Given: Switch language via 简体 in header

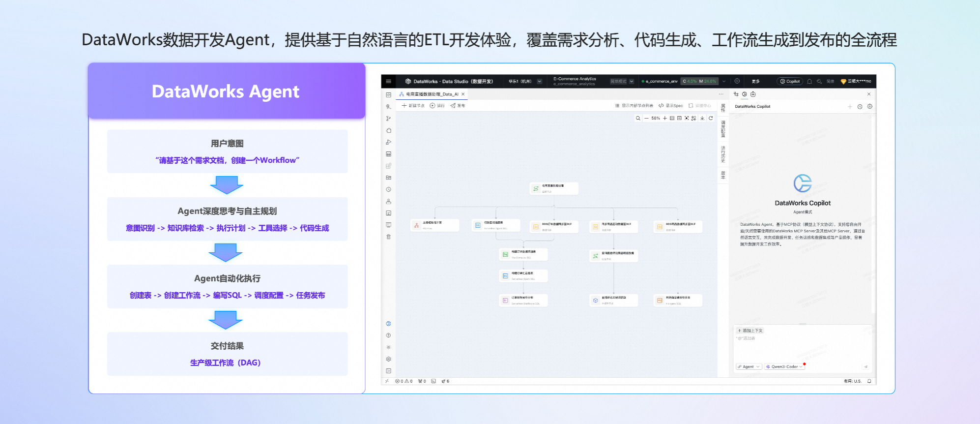Looking at the screenshot, I should coord(830,81).
